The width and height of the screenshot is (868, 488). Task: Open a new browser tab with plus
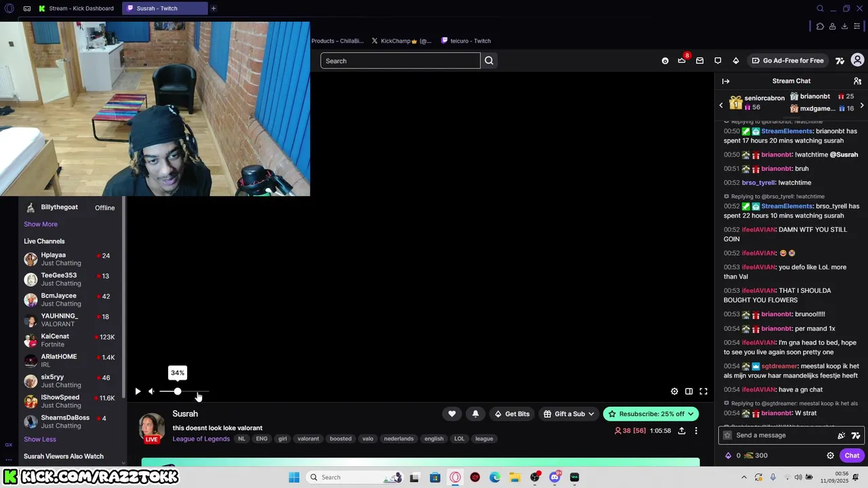(214, 8)
